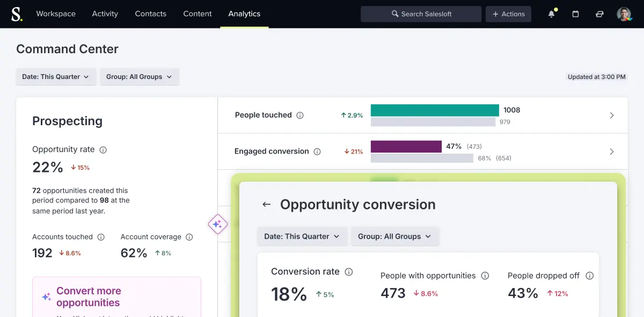The image size is (644, 317).
Task: Click the 18% conversion rate value
Action: coord(289,294)
